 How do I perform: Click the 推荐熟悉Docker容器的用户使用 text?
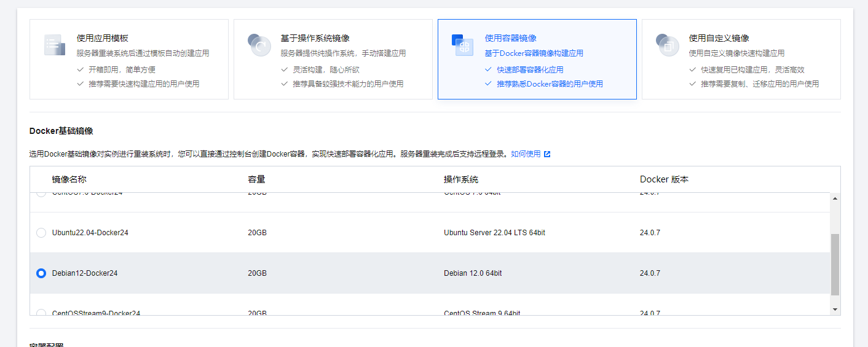550,84
